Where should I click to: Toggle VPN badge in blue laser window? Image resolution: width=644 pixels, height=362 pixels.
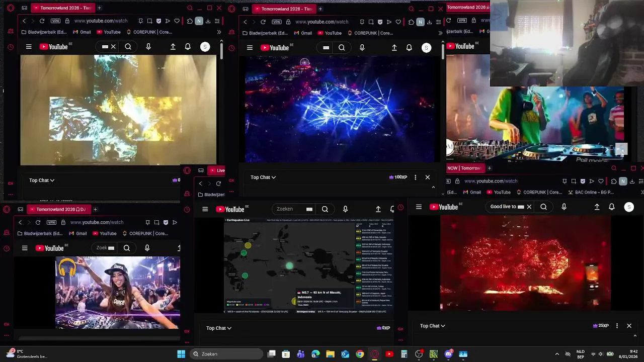[277, 22]
